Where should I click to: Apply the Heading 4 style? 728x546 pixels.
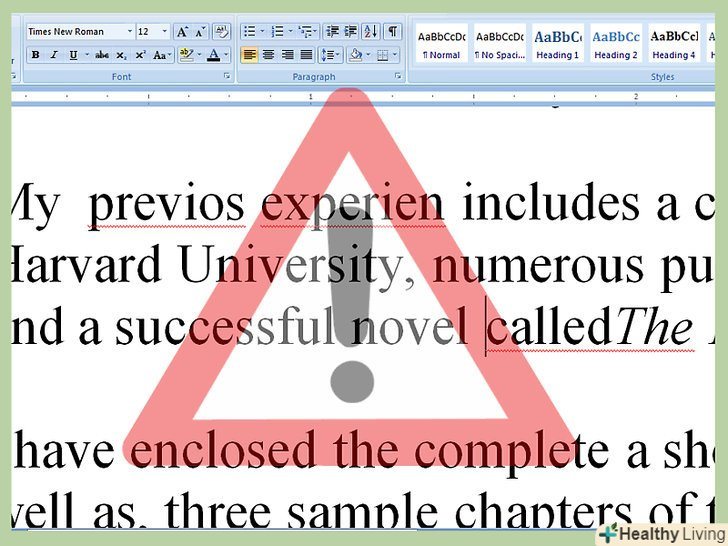(x=674, y=44)
